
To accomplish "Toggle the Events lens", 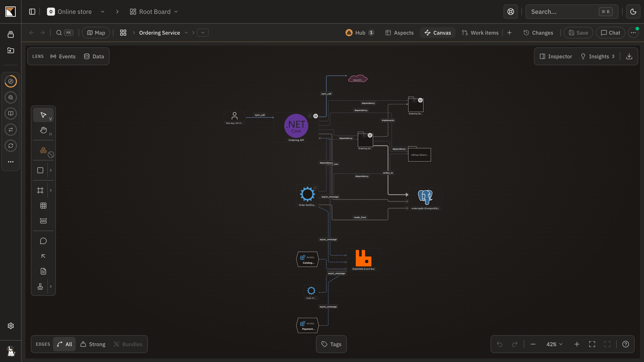I will click(x=63, y=57).
